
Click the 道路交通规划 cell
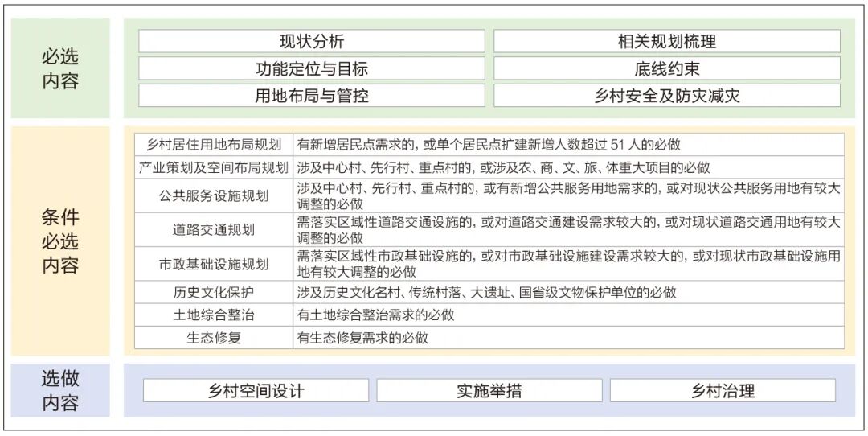[x=214, y=230]
